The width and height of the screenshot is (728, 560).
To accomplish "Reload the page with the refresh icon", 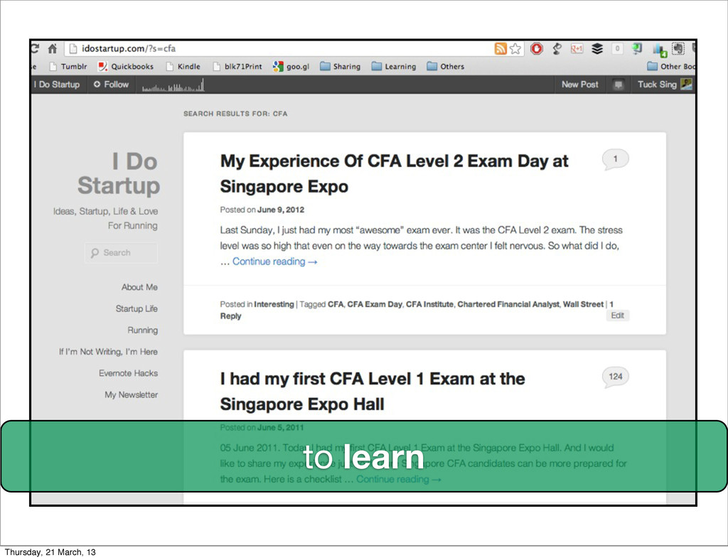I will 36,48.
